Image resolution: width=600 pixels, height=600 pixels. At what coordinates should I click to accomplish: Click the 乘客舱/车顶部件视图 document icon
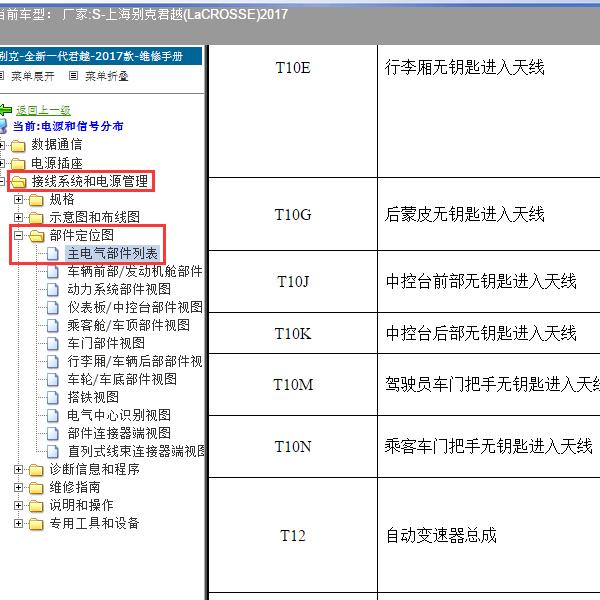(53, 326)
